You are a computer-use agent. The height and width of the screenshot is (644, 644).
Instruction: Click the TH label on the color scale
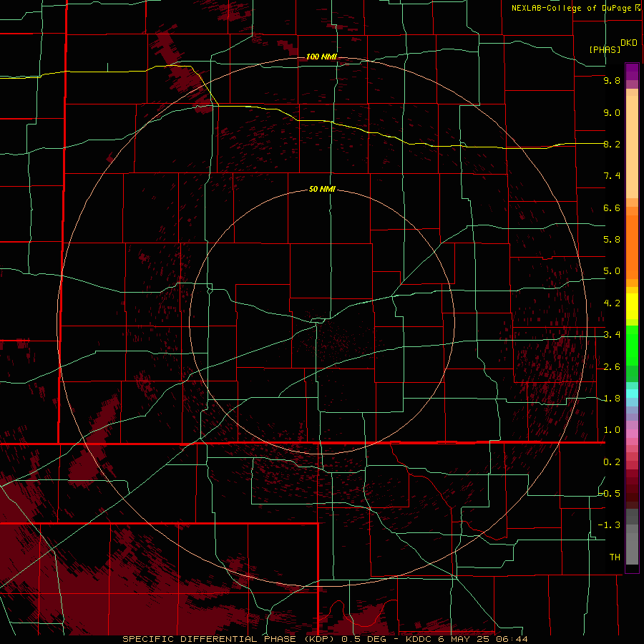615,557
